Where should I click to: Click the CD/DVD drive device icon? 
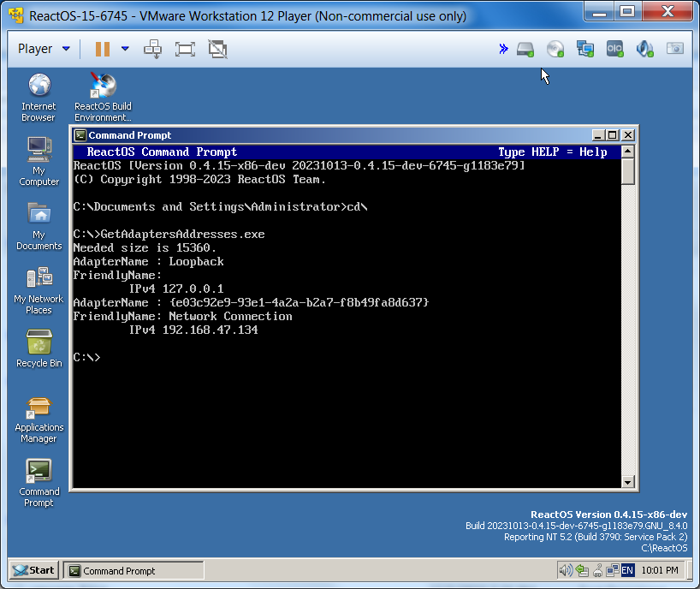point(555,49)
